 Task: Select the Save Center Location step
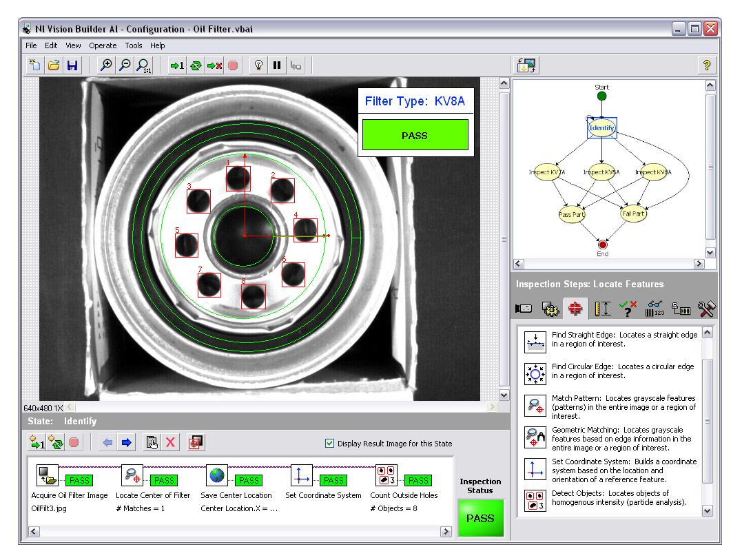click(238, 488)
